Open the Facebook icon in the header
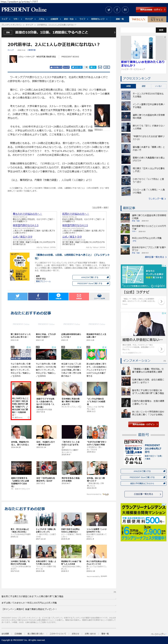 pyautogui.click(x=117, y=10)
